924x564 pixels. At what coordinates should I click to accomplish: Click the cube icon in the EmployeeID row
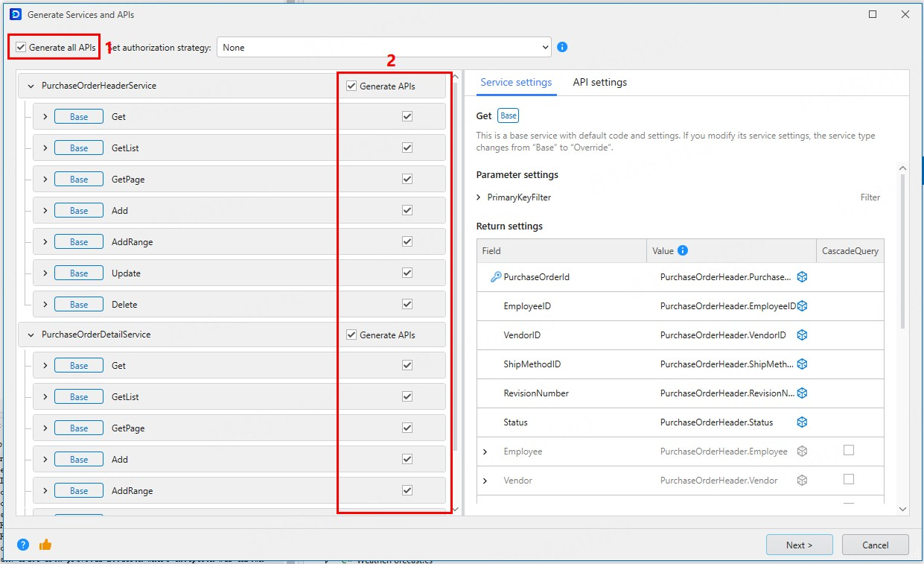(802, 306)
